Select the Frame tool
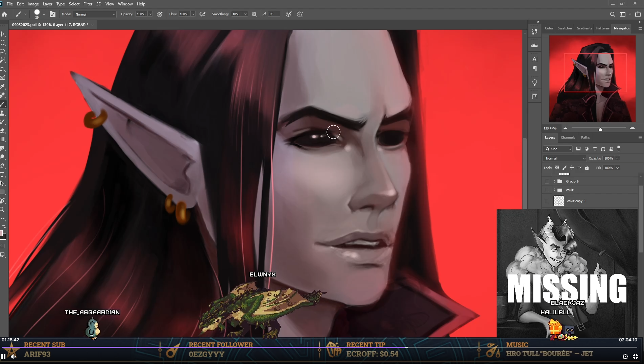 (2, 78)
